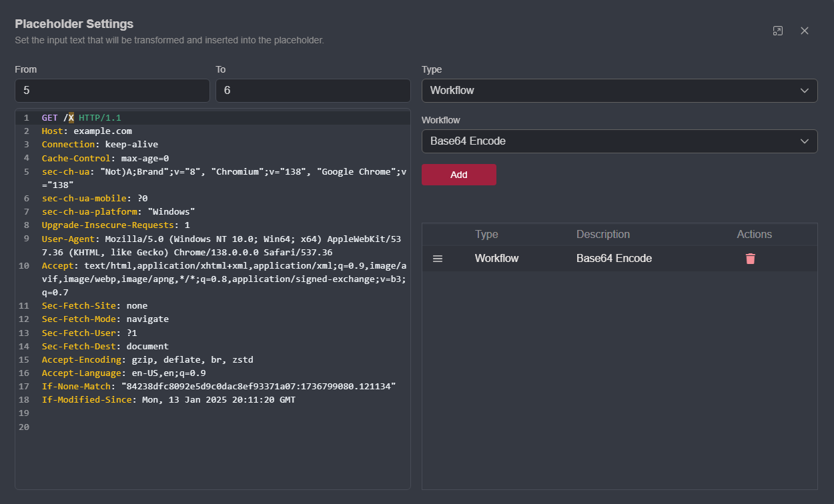This screenshot has height=504, width=834.
Task: Click the Accept-Encoding header line
Action: [147, 360]
